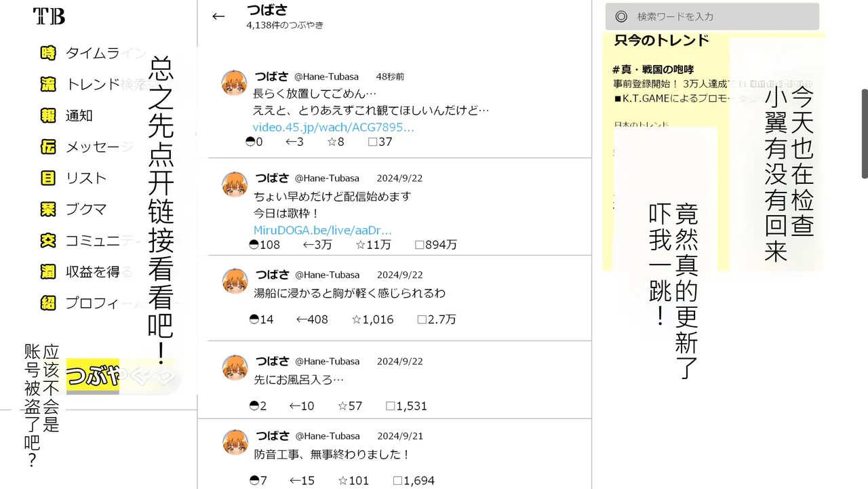868x489 pixels.
Task: Open the リスト lists icon
Action: pyautogui.click(x=48, y=178)
